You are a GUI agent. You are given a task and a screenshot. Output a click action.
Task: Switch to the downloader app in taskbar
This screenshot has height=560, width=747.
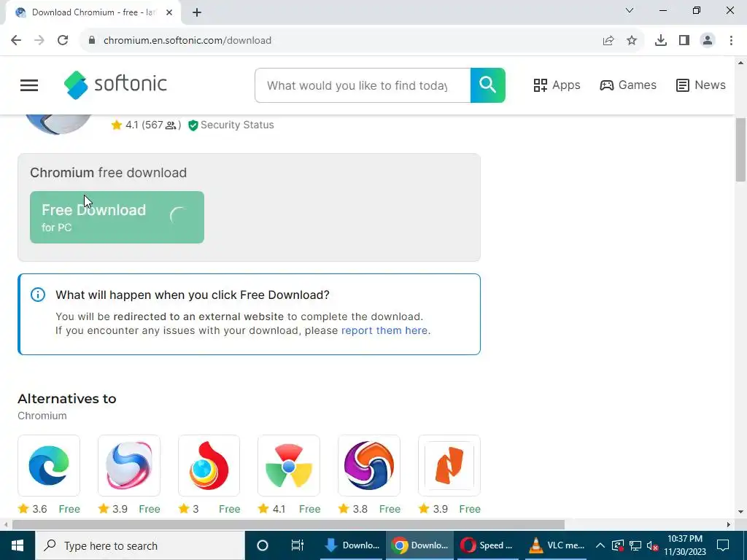pyautogui.click(x=352, y=545)
